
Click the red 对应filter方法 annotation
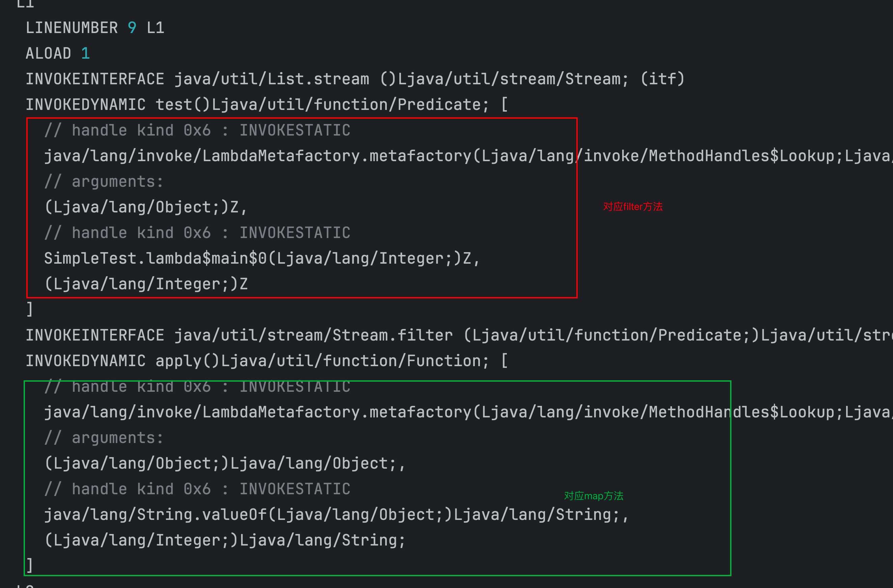[x=633, y=206]
